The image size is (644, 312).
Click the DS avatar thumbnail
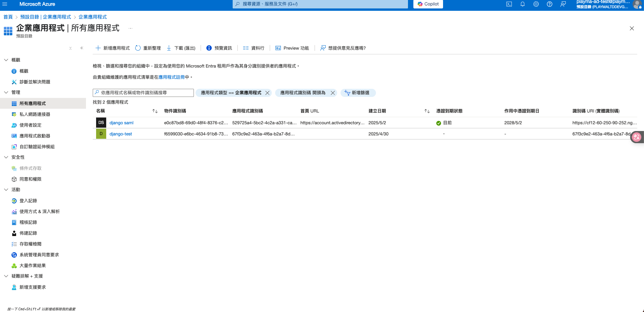(101, 123)
